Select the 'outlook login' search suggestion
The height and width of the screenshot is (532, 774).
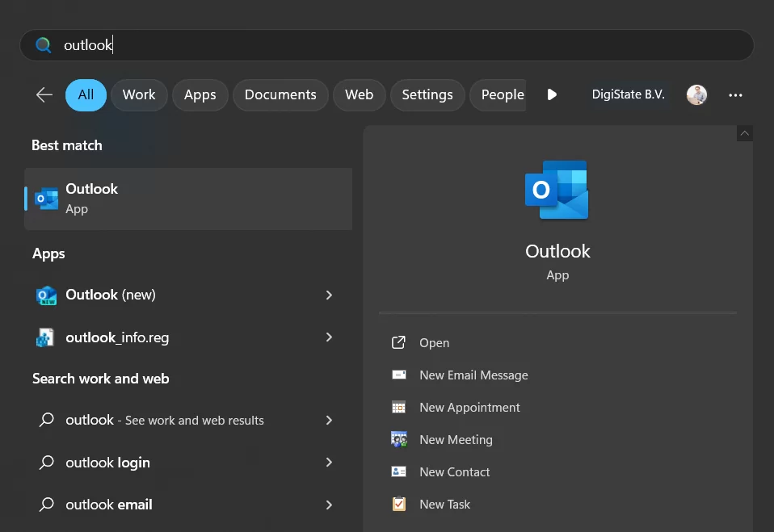pyautogui.click(x=188, y=463)
